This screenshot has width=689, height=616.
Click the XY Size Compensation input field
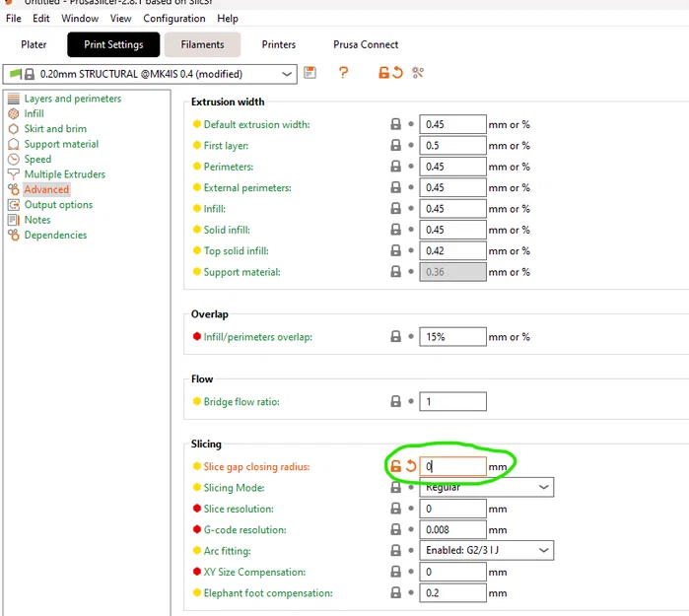[x=453, y=572]
